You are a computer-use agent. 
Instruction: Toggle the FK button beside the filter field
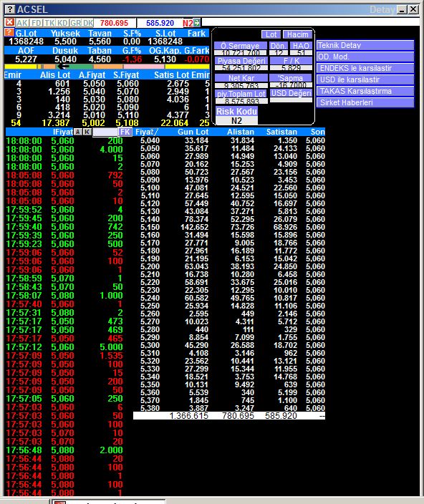tap(125, 132)
